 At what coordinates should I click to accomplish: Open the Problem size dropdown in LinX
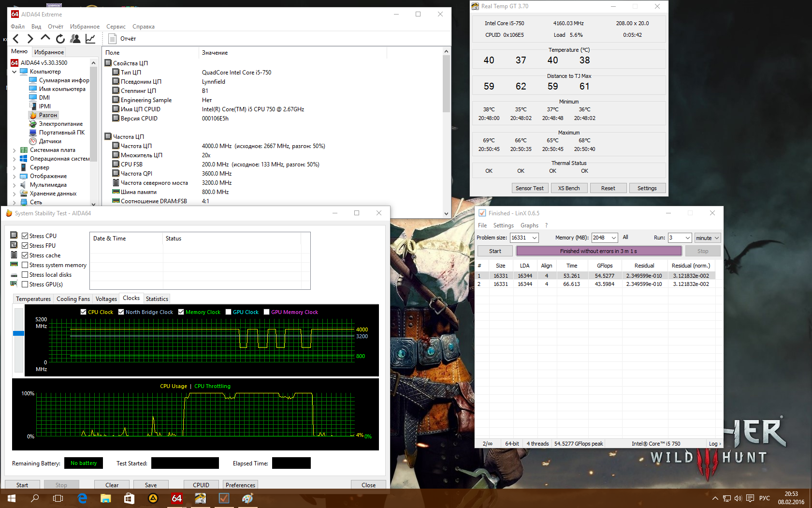[x=535, y=238]
